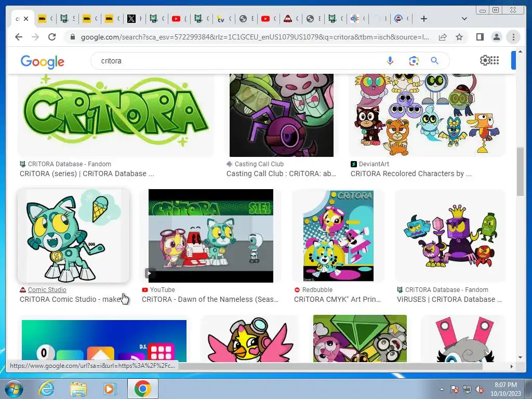Open 'ViRUSES | CRiTORA Database' link
This screenshot has height=399, width=532.
point(449,300)
